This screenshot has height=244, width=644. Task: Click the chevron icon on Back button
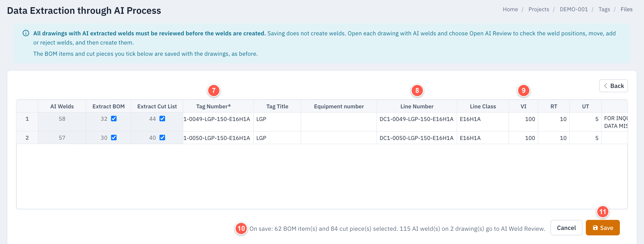pos(605,86)
